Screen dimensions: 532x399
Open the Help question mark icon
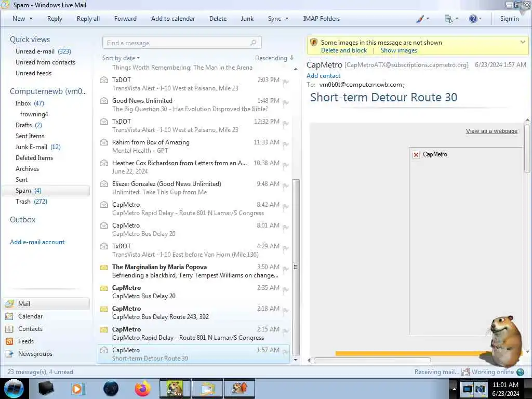coord(473,19)
